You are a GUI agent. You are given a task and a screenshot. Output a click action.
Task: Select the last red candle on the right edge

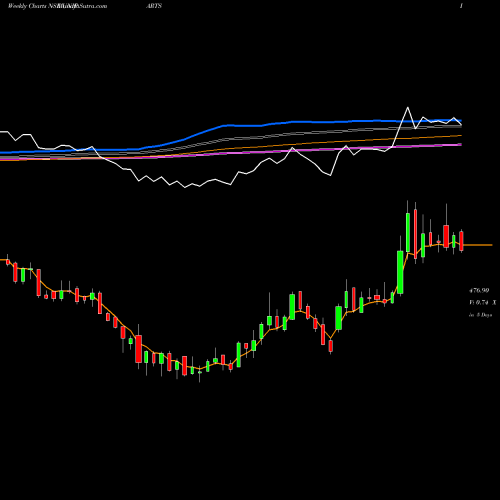click(x=461, y=241)
